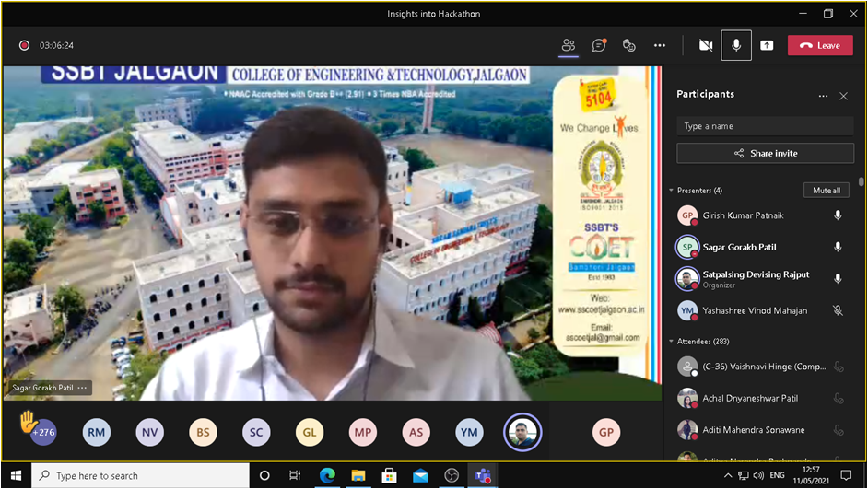Click the Share invite button
868x489 pixels.
(x=765, y=153)
